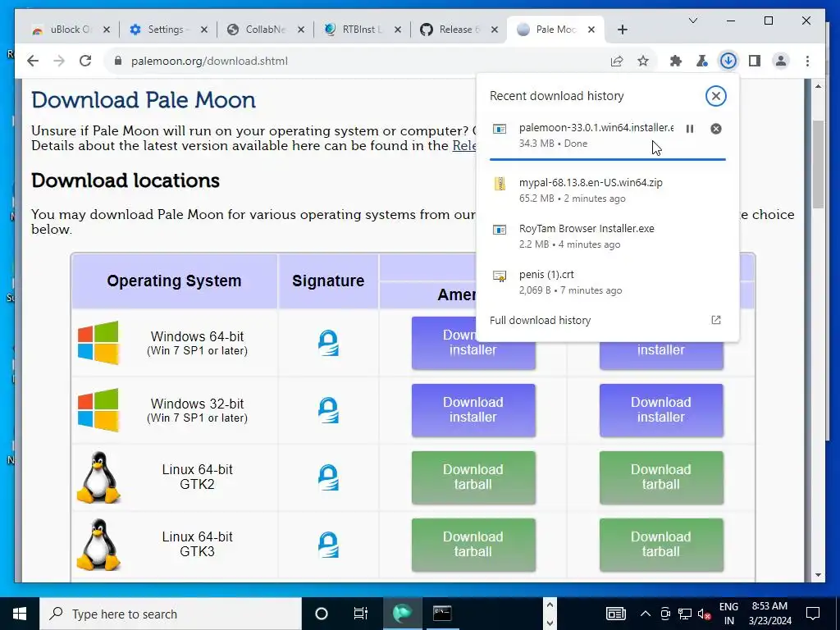Download Windows 32-bit installer, right column

661,410
